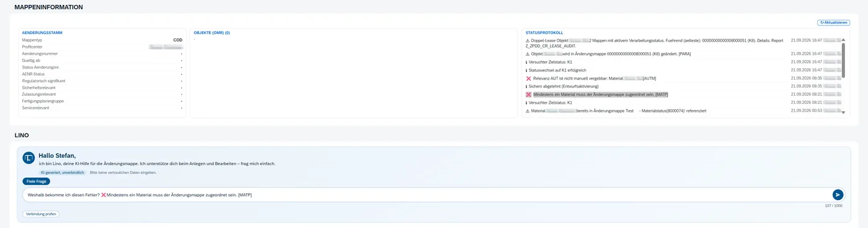Viewport: 868px width, 228px height.
Task: Click the error icon beside Mindestens ein Material
Action: (x=528, y=94)
